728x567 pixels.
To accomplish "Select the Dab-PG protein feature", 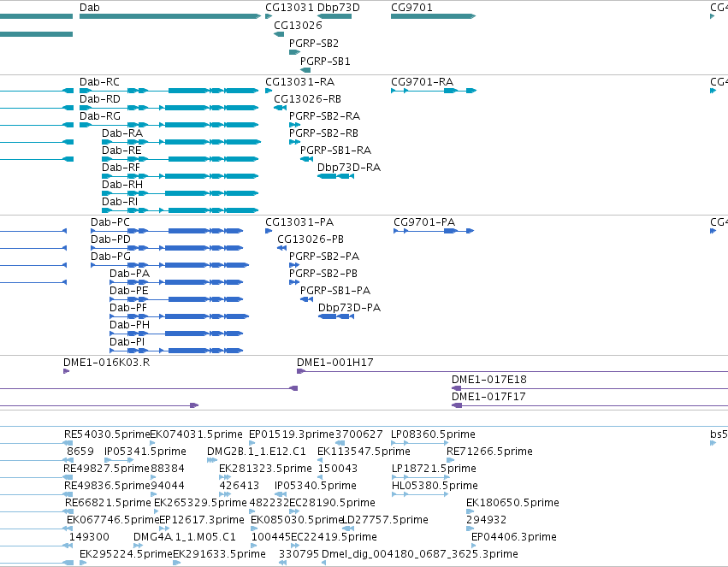I will coord(169,265).
